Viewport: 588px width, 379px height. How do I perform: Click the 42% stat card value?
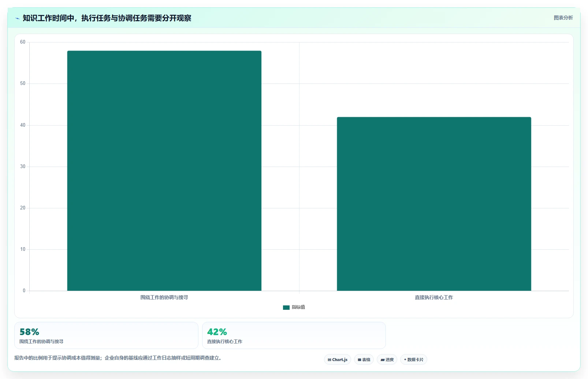217,332
